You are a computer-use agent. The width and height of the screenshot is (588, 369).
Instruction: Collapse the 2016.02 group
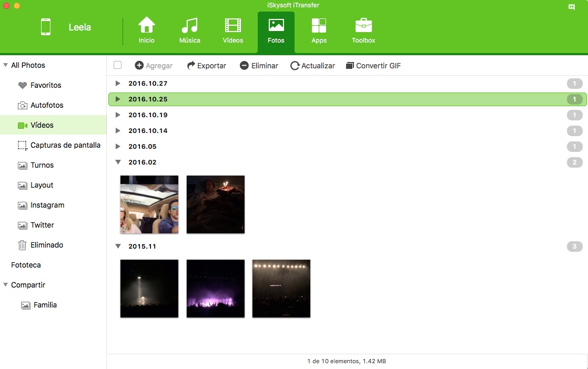(x=118, y=162)
